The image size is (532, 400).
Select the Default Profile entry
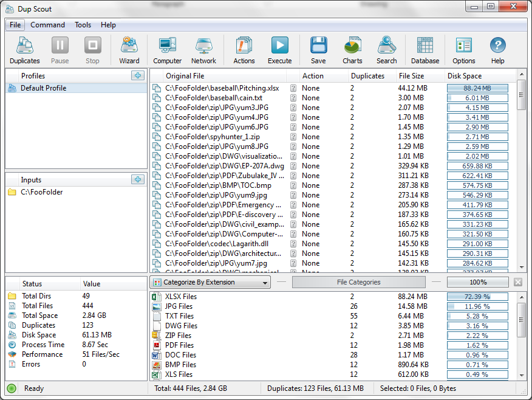[x=77, y=88]
